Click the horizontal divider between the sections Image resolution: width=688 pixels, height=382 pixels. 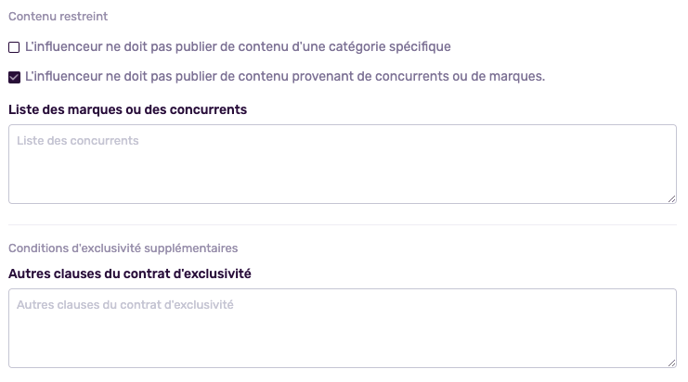342,225
